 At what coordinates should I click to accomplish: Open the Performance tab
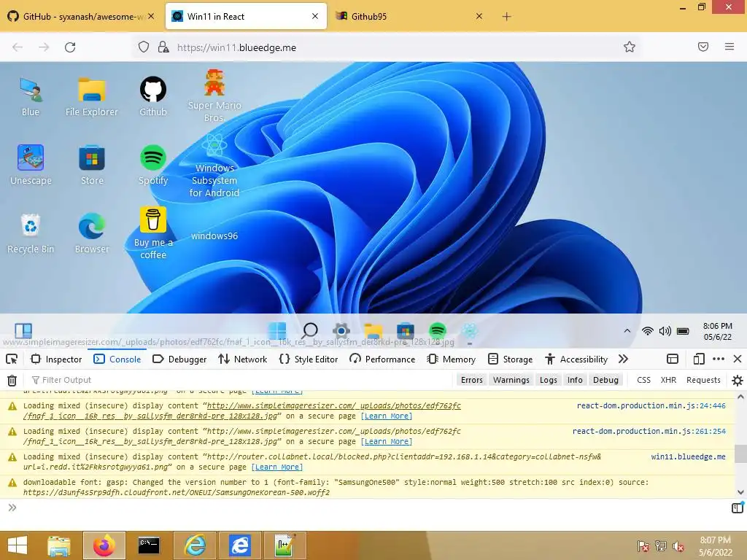[x=382, y=359]
